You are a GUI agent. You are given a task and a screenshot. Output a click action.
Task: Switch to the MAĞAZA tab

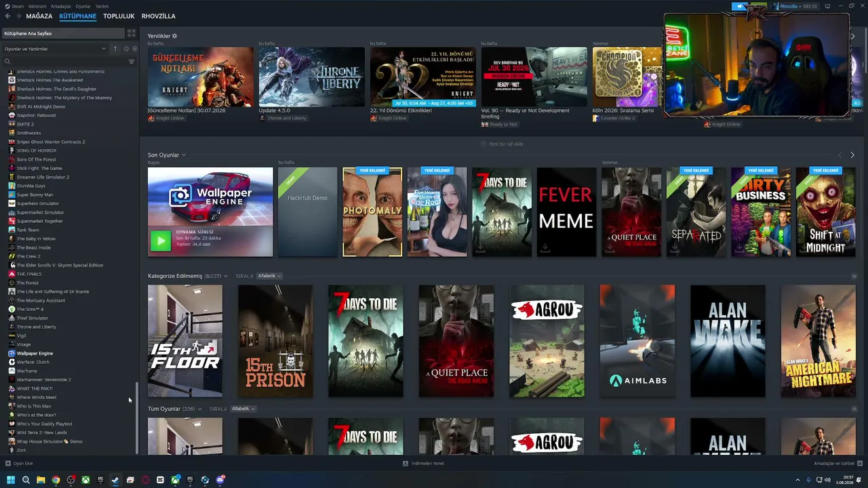click(x=39, y=16)
